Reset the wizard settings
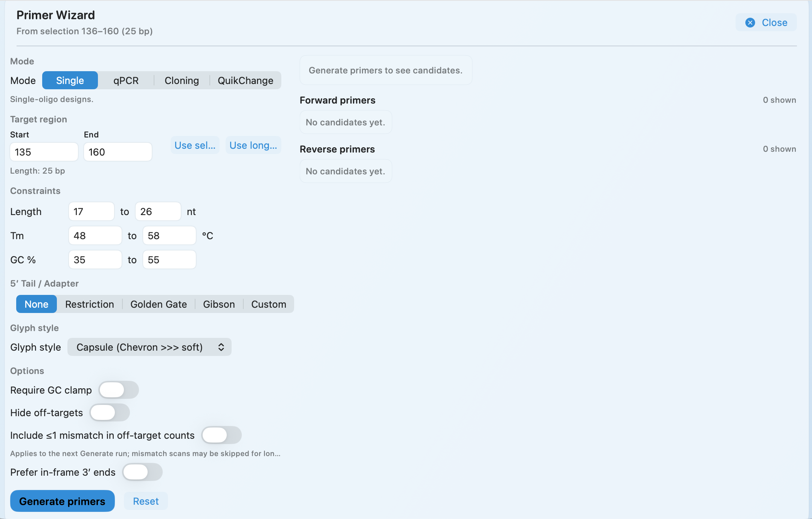Screen dimensions: 812x519 coord(146,501)
